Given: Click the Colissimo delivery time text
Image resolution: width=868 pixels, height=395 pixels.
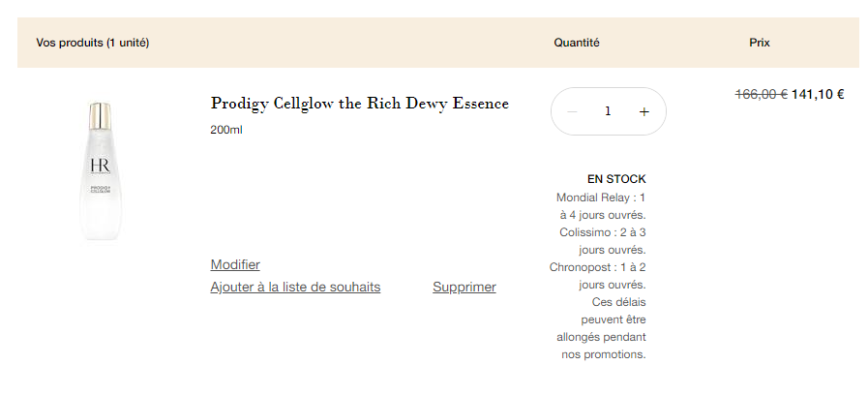Looking at the screenshot, I should point(603,241).
